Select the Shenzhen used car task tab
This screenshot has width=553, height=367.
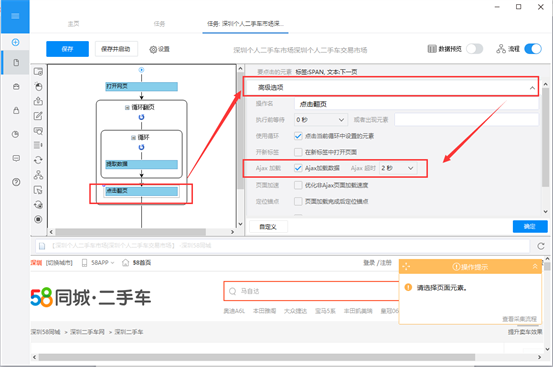[x=245, y=24]
